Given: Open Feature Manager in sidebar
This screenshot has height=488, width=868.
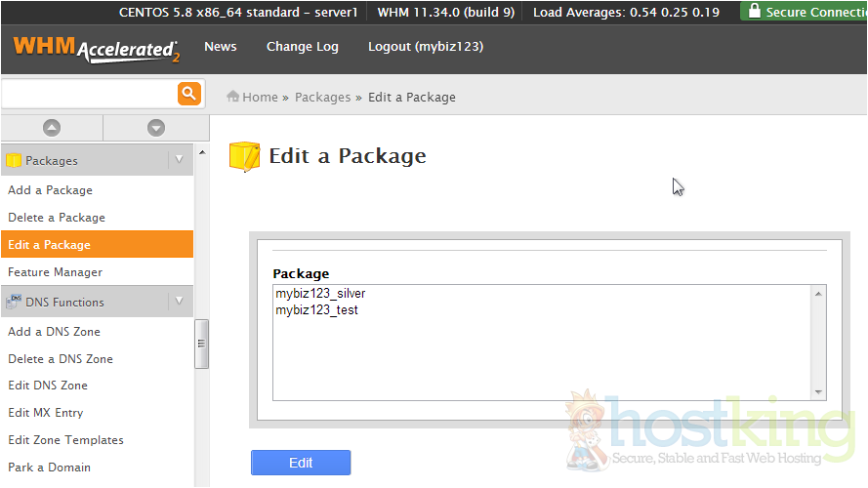Looking at the screenshot, I should pos(56,272).
